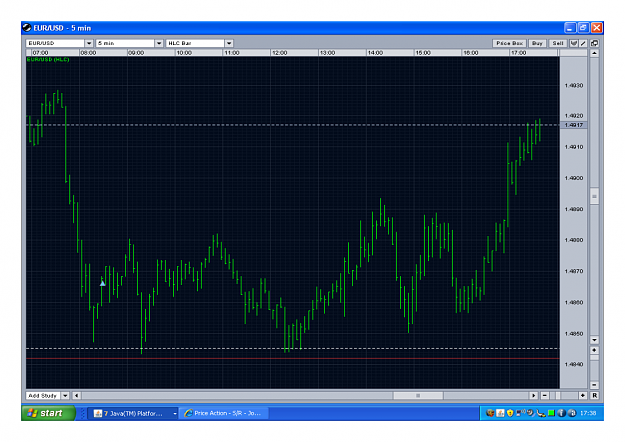Viewport: 625px width, 442px height.
Task: Open the 5 min timeframe dropdown
Action: [x=159, y=43]
